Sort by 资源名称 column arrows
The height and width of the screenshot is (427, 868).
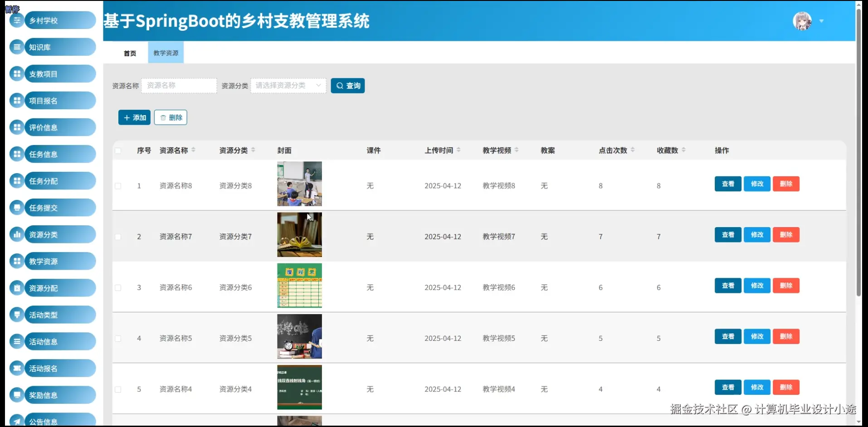(x=193, y=150)
